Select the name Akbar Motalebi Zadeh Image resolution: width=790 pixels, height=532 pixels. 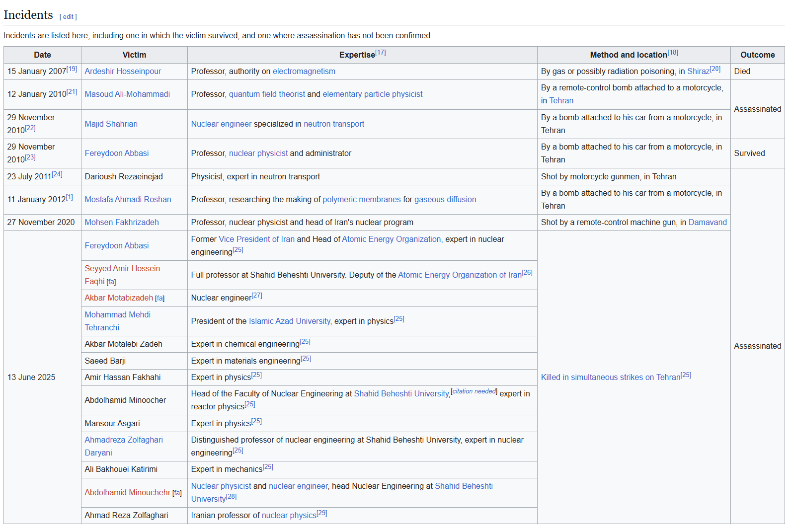tap(123, 344)
